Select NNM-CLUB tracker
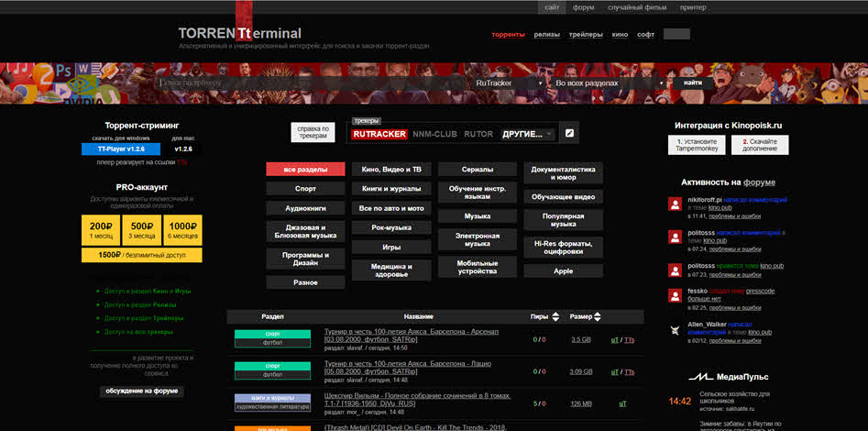This screenshot has width=868, height=431. coord(435,134)
